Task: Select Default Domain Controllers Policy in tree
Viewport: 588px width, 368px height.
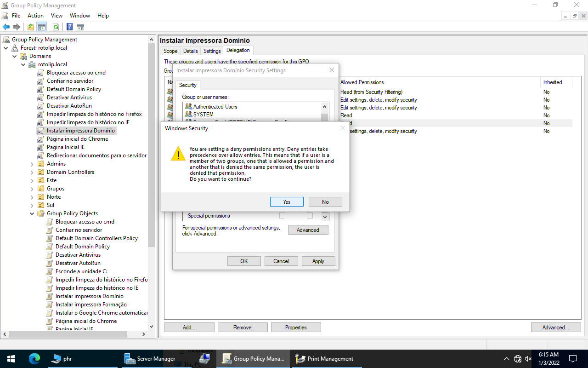Action: click(x=96, y=238)
